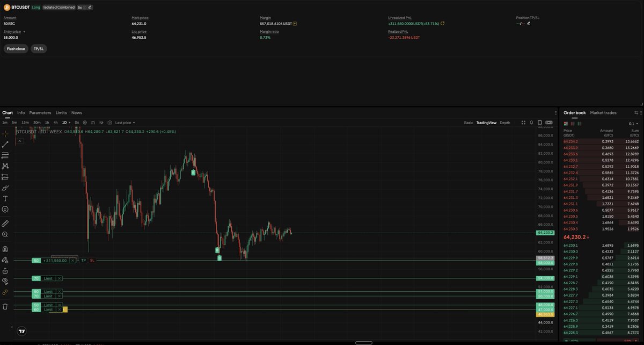Switch chart to Basic view
Viewport: 644px width, 345px height.
click(469, 123)
